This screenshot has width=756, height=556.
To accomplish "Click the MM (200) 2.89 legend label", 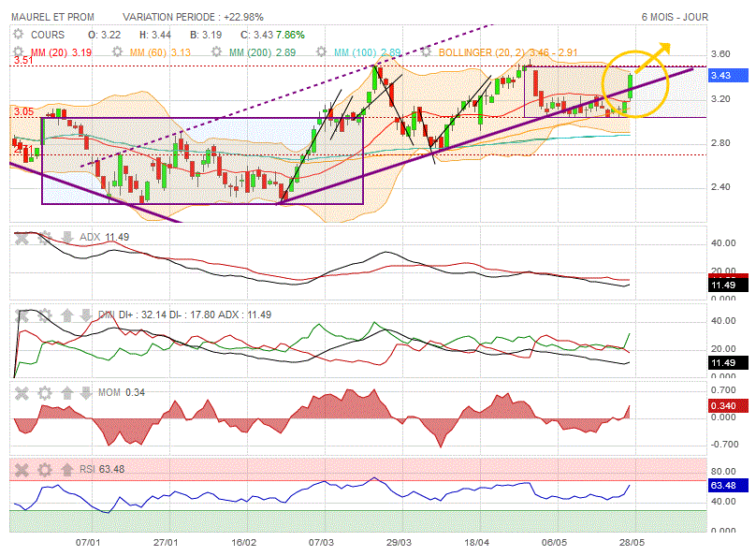I will (262, 52).
